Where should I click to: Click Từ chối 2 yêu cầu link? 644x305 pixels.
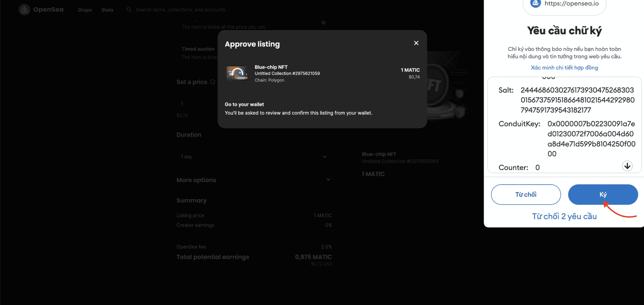click(564, 216)
